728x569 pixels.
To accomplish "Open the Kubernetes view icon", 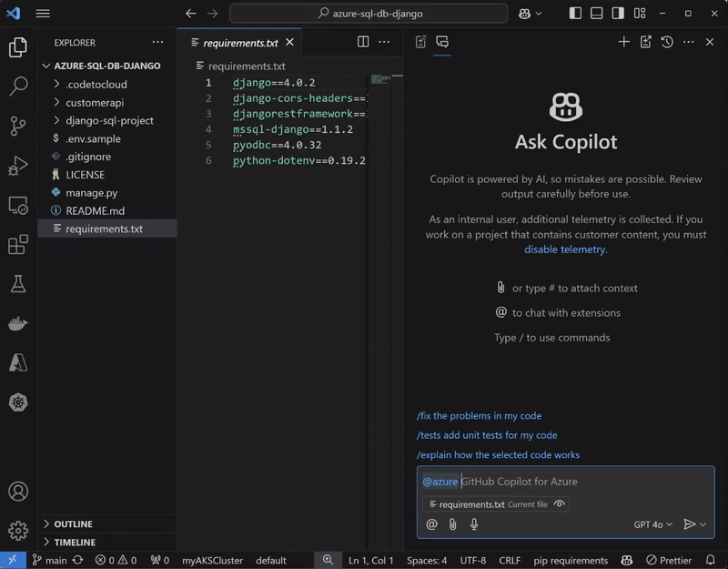I will 18,402.
